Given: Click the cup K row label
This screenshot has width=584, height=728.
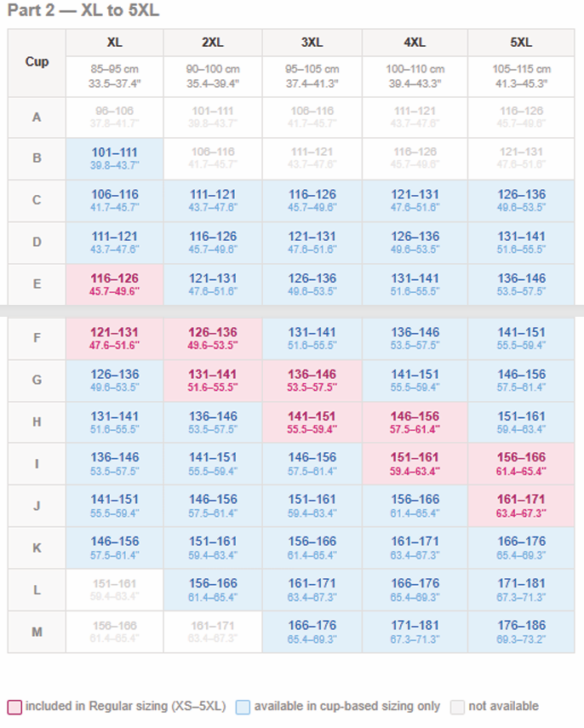Looking at the screenshot, I should click(x=37, y=547).
